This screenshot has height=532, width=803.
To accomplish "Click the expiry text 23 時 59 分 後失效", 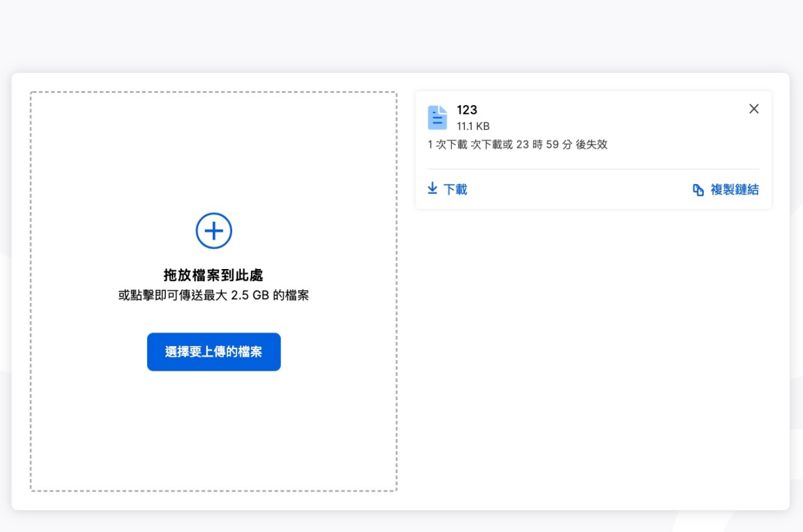I will [562, 145].
